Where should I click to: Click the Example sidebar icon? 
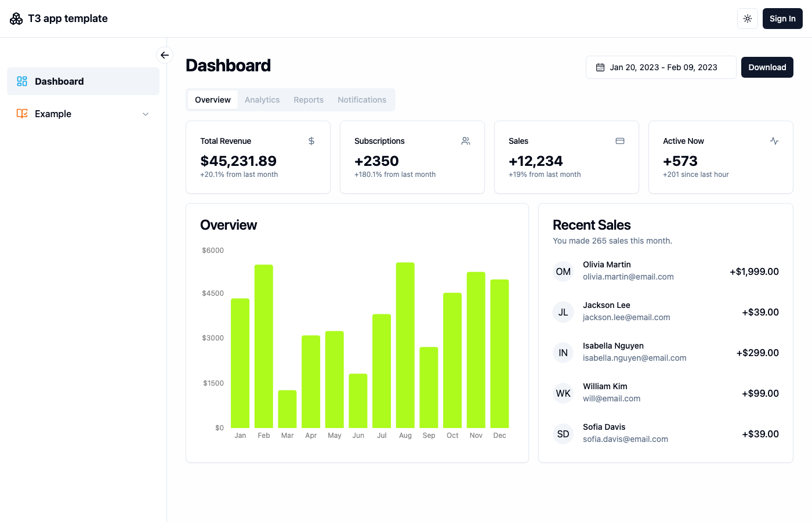click(21, 114)
